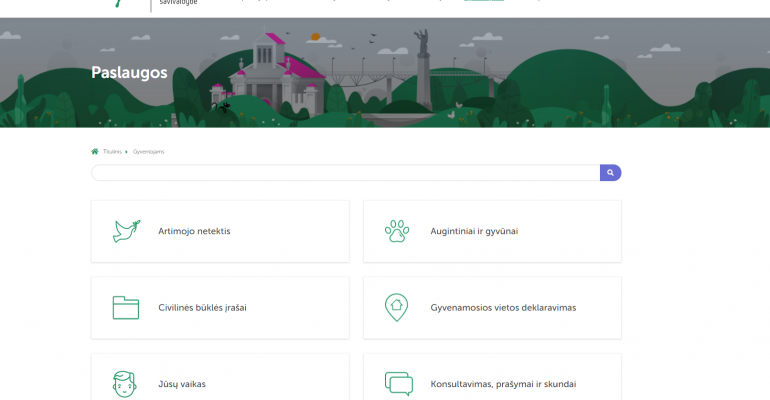Click the Paslaugos banner heading
Viewport: 770px width, 400px height.
pos(129,73)
